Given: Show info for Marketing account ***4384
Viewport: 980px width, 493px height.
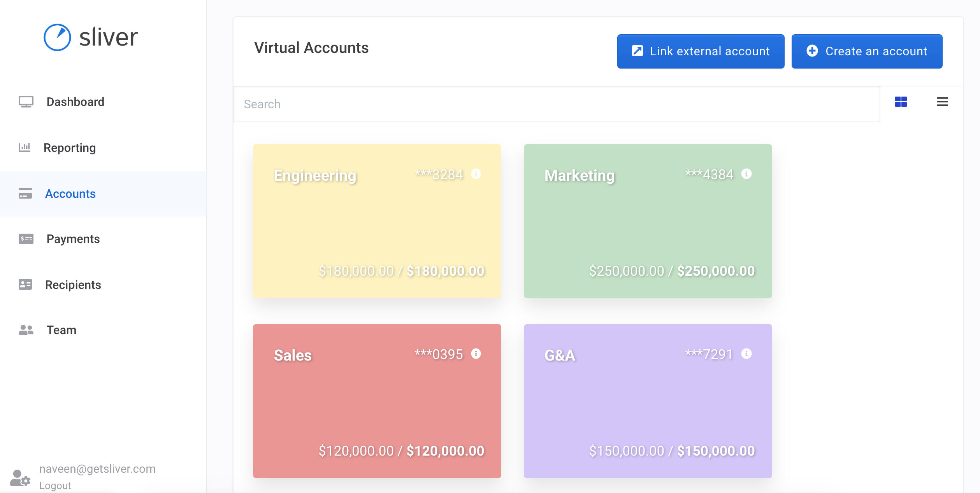Looking at the screenshot, I should point(746,174).
